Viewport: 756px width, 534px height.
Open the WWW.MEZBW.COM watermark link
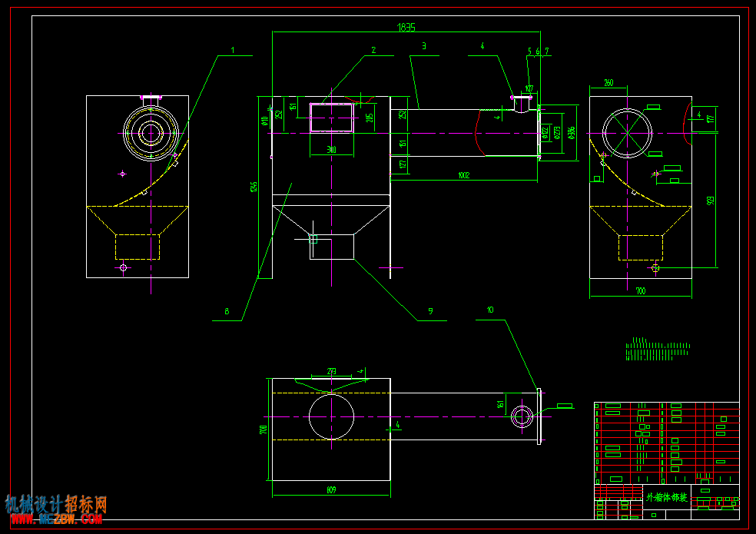56,519
